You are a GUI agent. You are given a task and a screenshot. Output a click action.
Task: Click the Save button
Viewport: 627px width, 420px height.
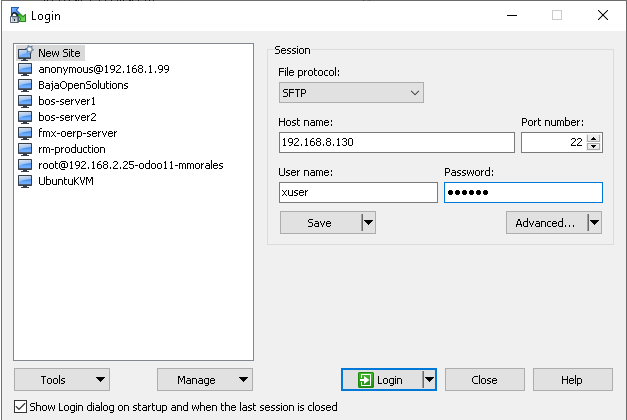coord(321,222)
